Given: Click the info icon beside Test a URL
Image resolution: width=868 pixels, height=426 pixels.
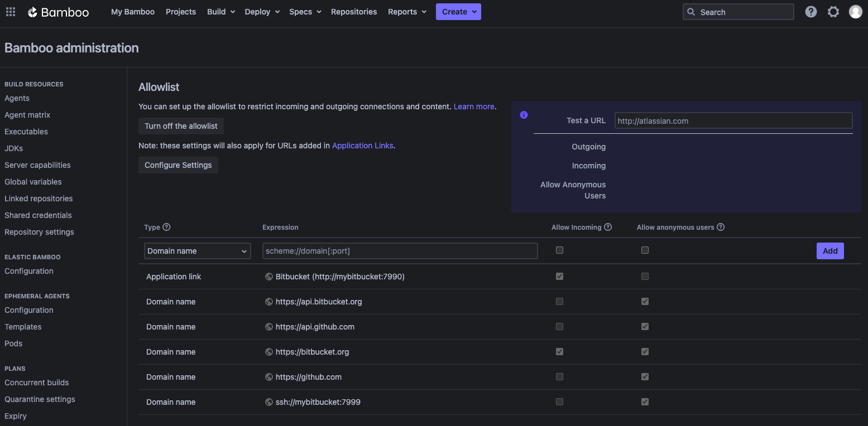Looking at the screenshot, I should pos(524,115).
